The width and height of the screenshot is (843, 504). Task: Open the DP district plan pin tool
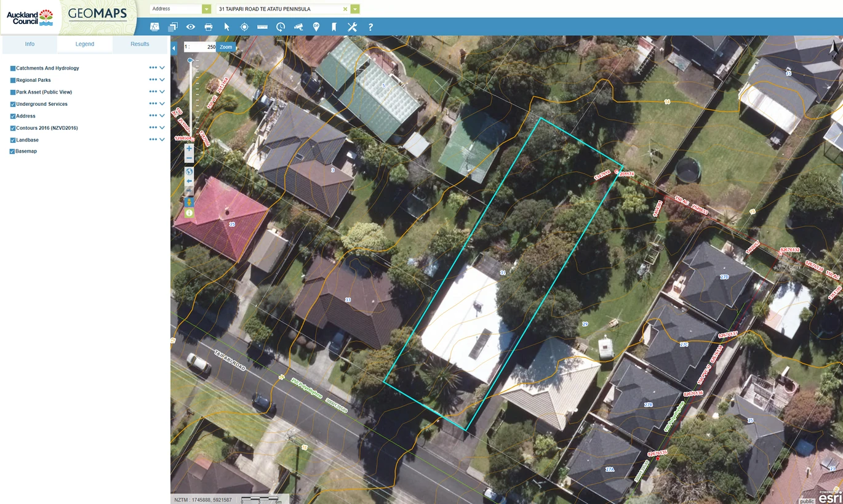point(316,27)
